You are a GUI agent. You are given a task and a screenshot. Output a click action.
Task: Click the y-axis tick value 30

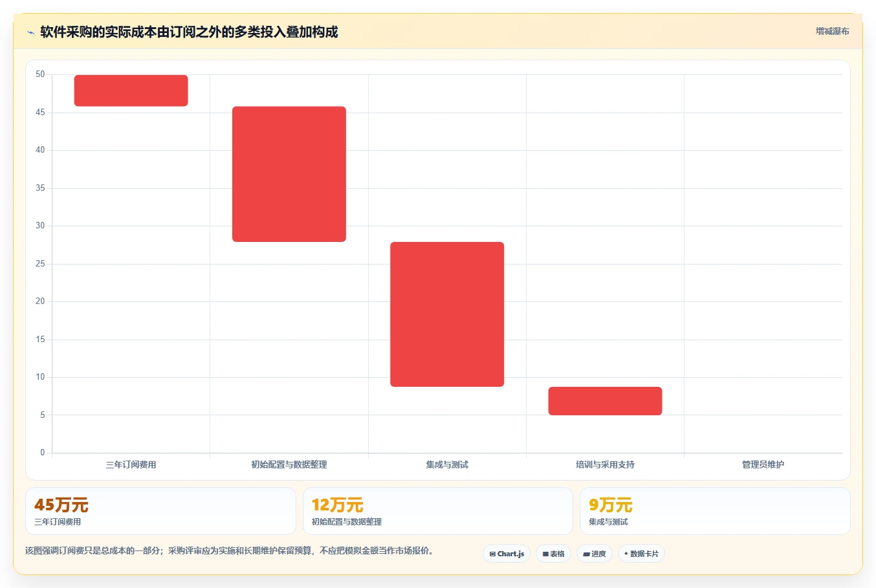point(40,226)
